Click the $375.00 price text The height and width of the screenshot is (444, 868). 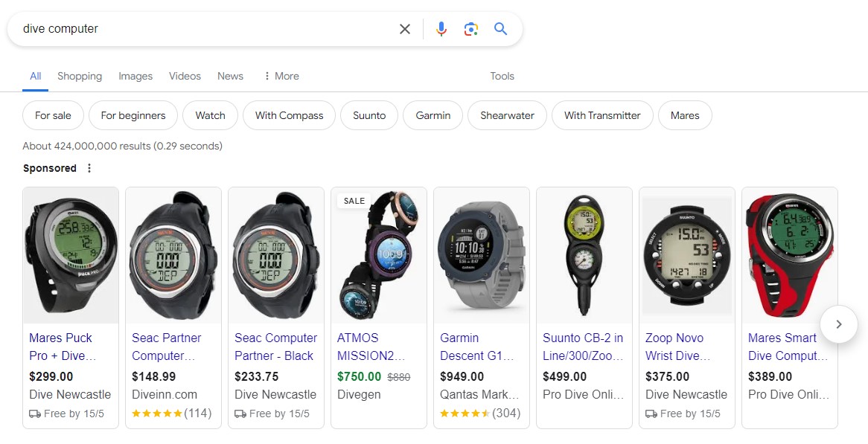667,376
